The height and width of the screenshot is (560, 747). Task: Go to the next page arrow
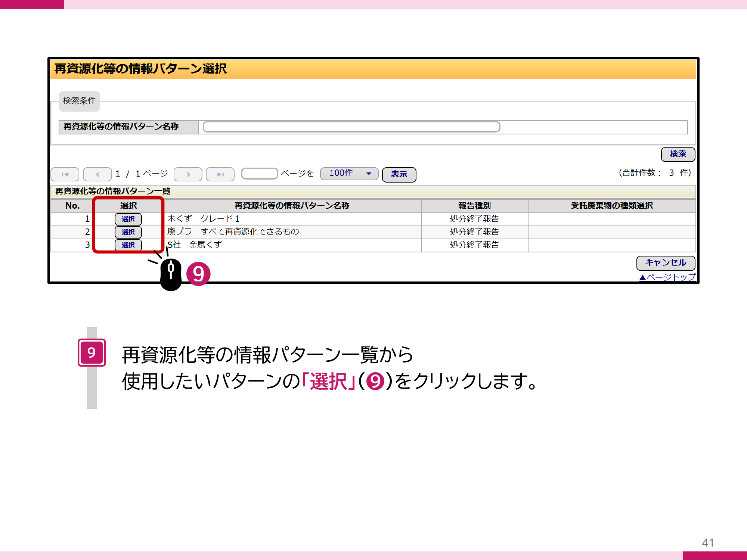188,174
